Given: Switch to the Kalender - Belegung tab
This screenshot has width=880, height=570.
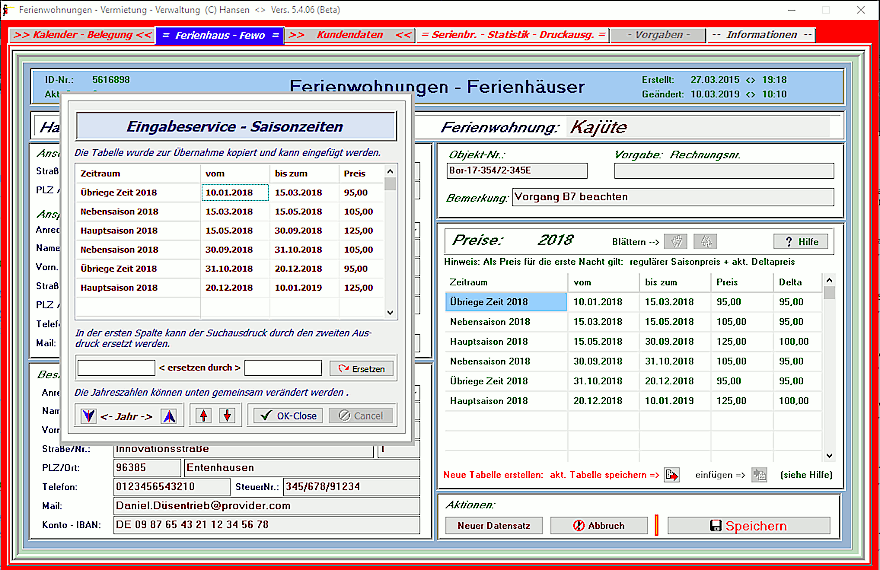Looking at the screenshot, I should point(83,35).
